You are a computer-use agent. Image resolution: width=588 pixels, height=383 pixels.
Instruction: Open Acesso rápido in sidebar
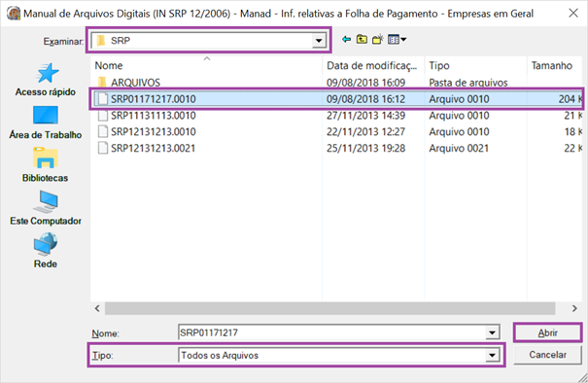click(x=46, y=80)
